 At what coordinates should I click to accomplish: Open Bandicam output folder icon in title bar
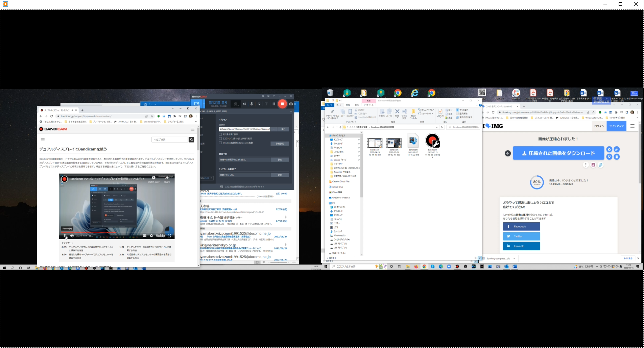coord(263,96)
